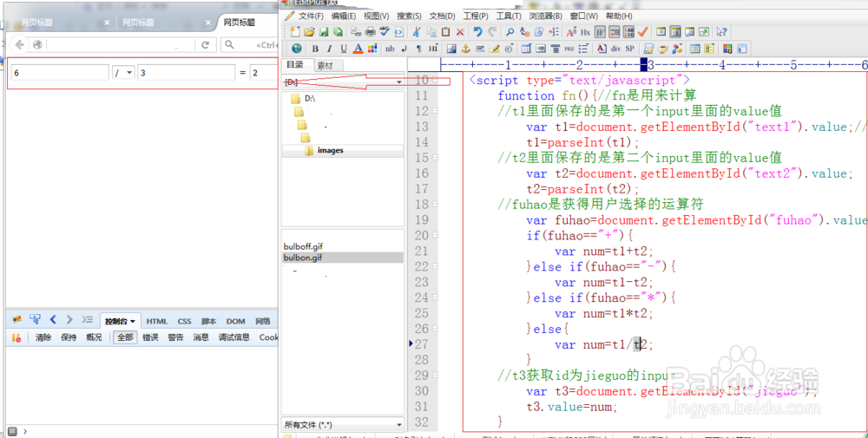Toggle auto indent button
Viewport: 868px width, 438px height.
point(615,32)
